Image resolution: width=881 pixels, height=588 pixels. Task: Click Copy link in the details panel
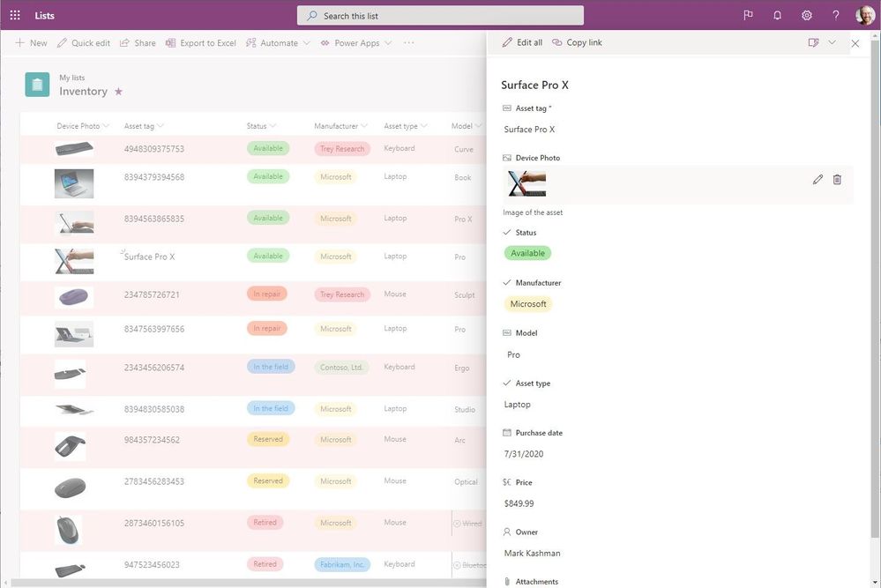click(x=577, y=42)
